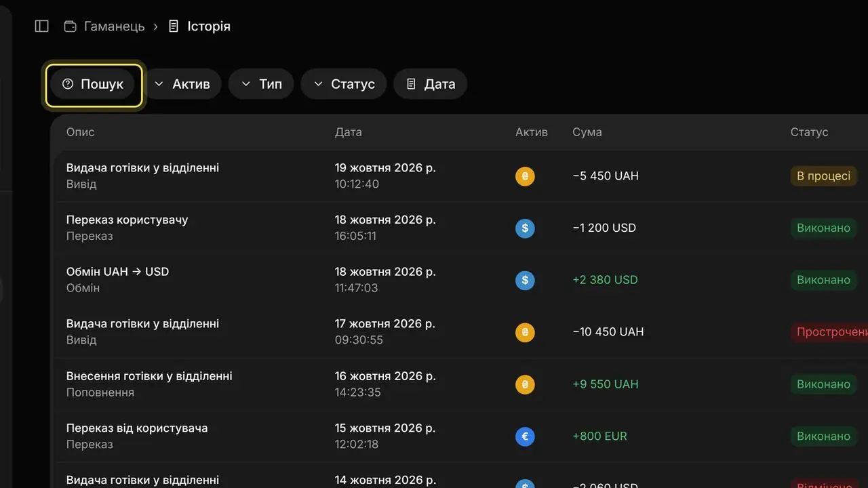Click Виконано badge in +2 380 USD row
Screen dimensions: 868x488
coord(823,280)
